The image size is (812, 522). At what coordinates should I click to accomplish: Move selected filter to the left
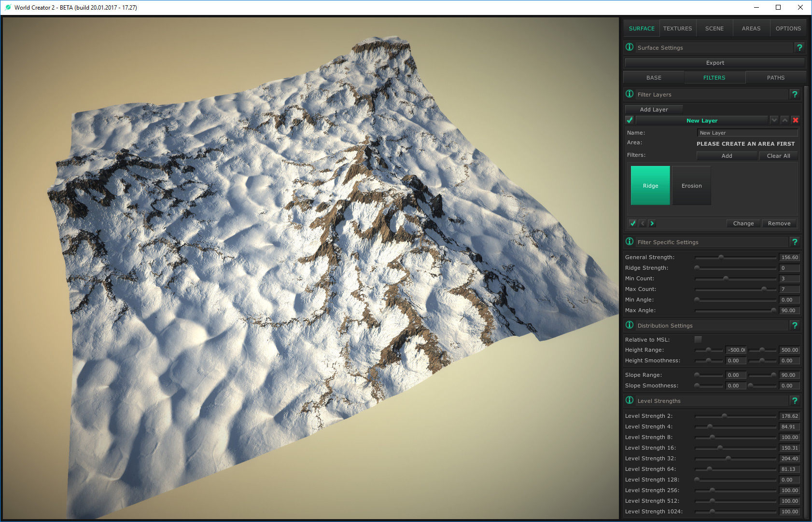[643, 223]
